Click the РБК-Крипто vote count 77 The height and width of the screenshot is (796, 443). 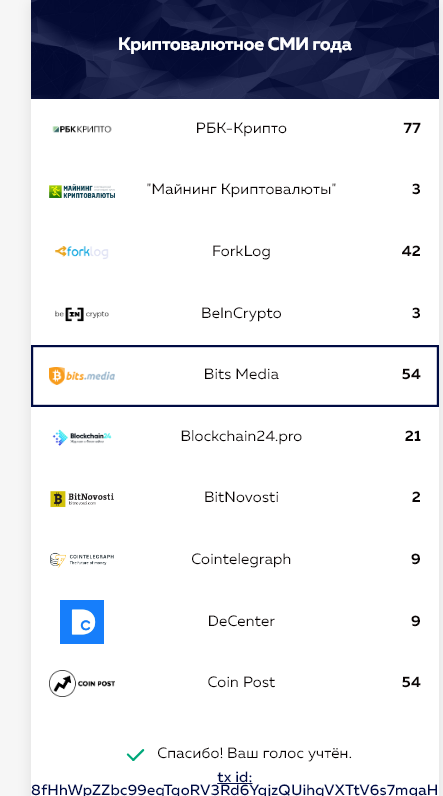coord(412,128)
